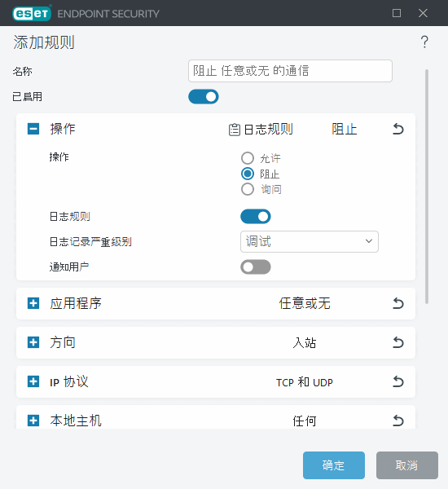Click the 任意或无 value in 应用程序 row
The width and height of the screenshot is (448, 489).
click(x=305, y=303)
